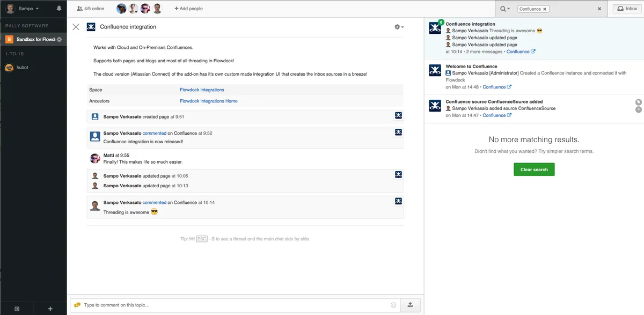Click Matti's avatar in thread
This screenshot has height=315, width=644.
click(95, 158)
